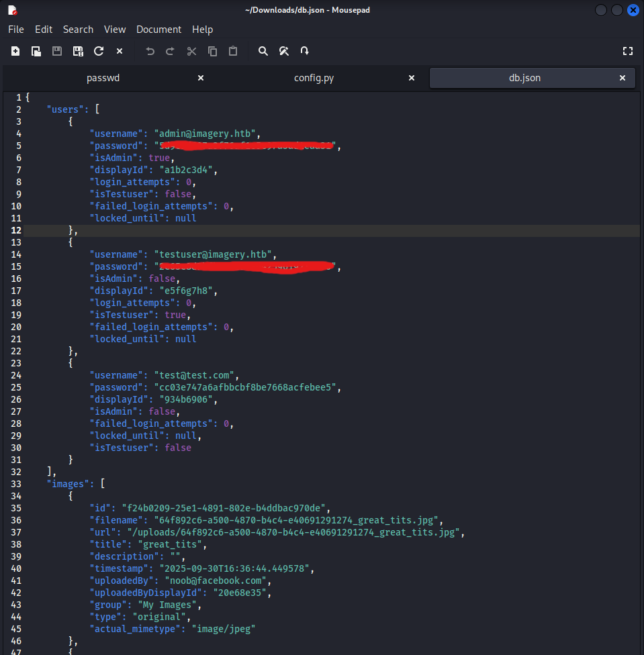The width and height of the screenshot is (644, 655).
Task: Click the image id f24b0209-25e1-4891-802e-b4ddbac970de
Action: tap(224, 508)
